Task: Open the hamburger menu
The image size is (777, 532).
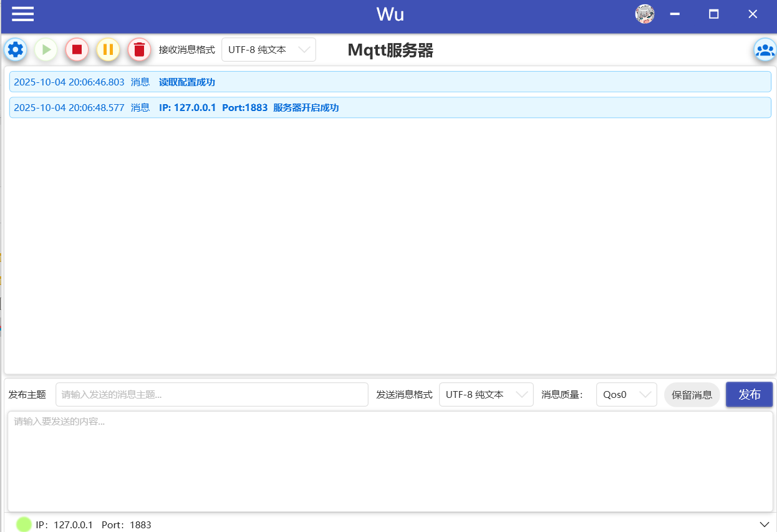Action: 22,14
